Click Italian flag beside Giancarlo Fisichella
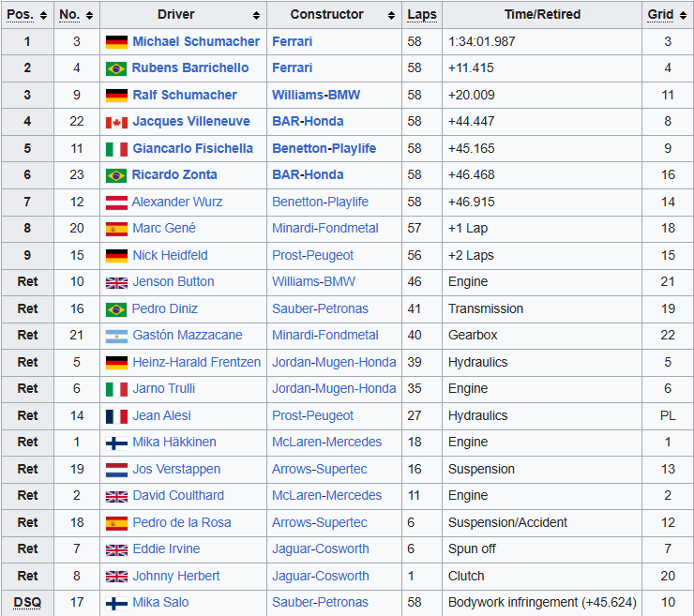694x616 pixels. coord(117,149)
